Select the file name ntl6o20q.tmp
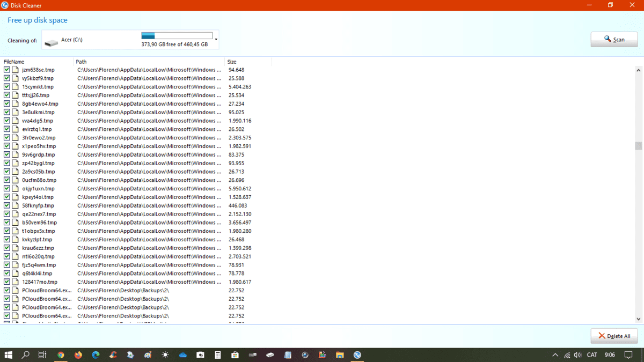The image size is (644, 362). point(38,257)
